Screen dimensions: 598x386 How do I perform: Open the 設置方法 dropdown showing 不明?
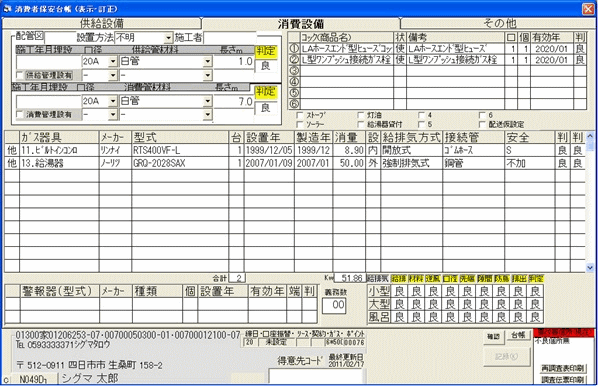click(x=169, y=38)
